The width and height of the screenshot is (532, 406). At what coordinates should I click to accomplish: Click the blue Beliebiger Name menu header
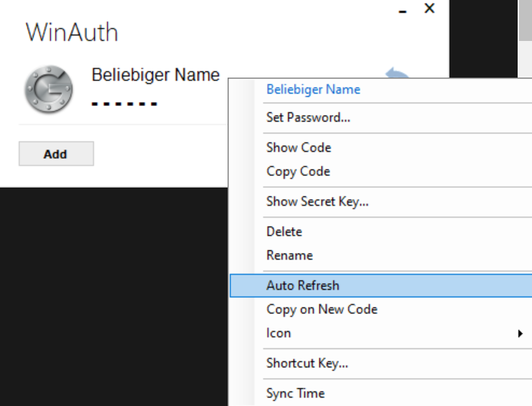(x=313, y=90)
